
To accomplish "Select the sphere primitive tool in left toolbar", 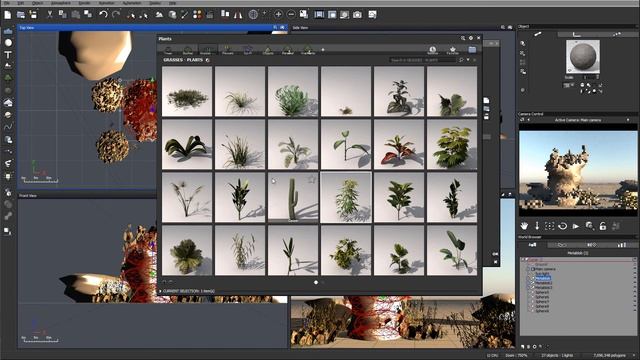I will (8, 42).
